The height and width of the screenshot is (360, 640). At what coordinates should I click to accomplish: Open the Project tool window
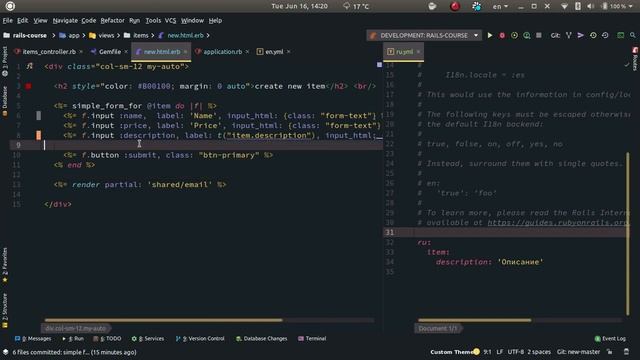pos(5,62)
